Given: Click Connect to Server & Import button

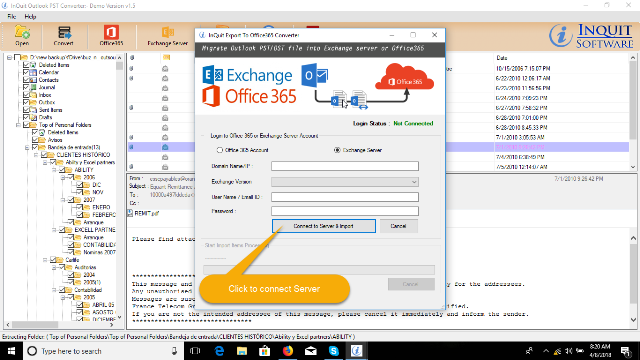Looking at the screenshot, I should click(x=324, y=226).
